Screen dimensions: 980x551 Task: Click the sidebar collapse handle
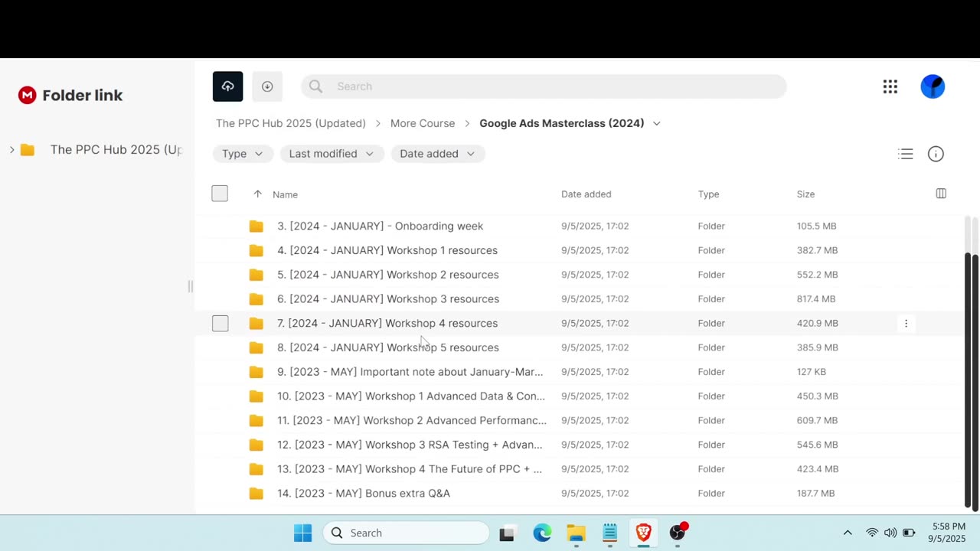click(x=190, y=286)
